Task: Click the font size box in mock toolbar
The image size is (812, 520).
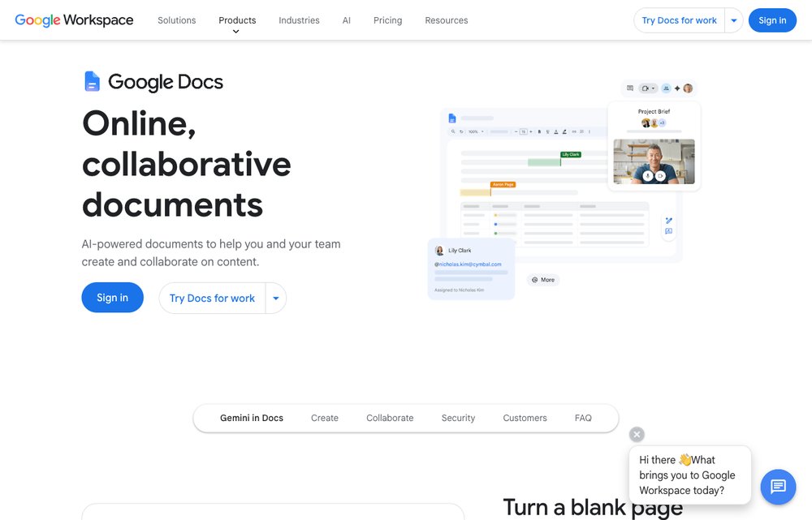Action: pos(523,131)
